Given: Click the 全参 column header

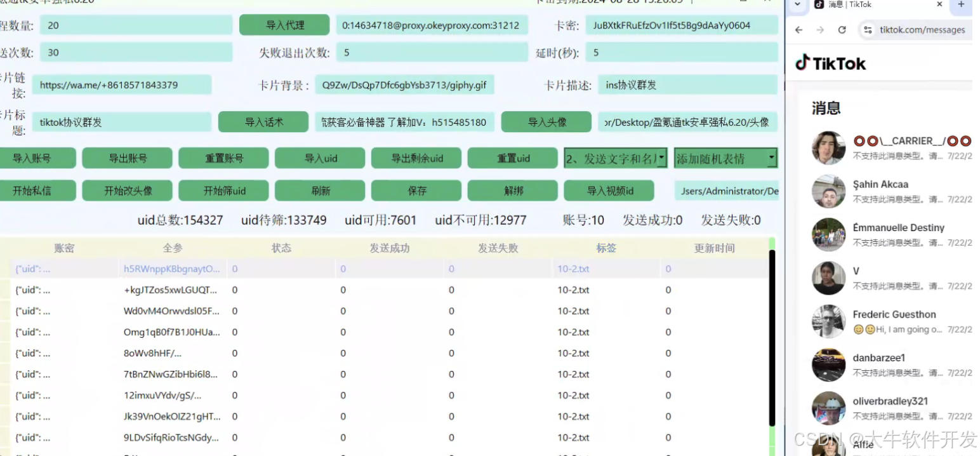Looking at the screenshot, I should [x=173, y=248].
